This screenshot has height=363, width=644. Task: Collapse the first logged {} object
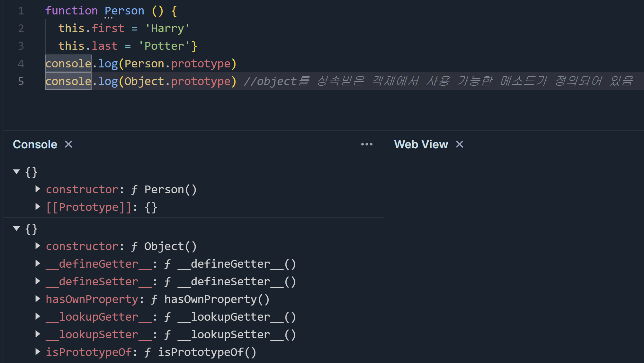point(17,172)
